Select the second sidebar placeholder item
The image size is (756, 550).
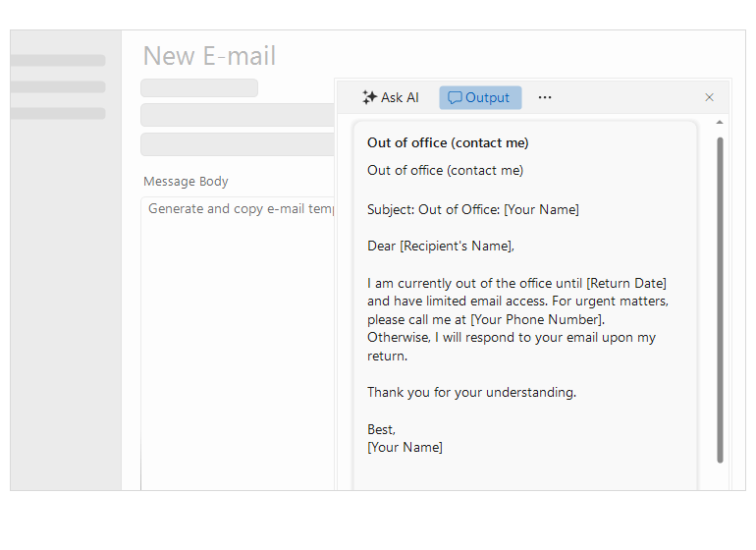58,86
